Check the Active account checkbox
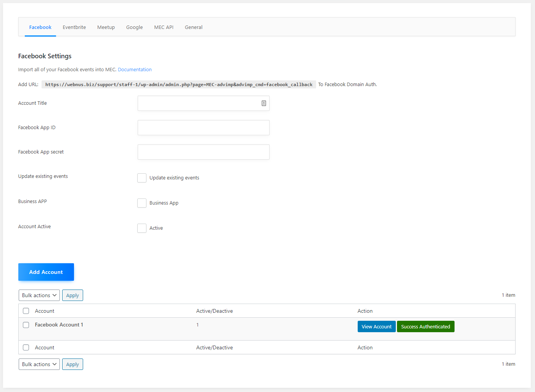Image resolution: width=535 pixels, height=392 pixels. [x=142, y=228]
